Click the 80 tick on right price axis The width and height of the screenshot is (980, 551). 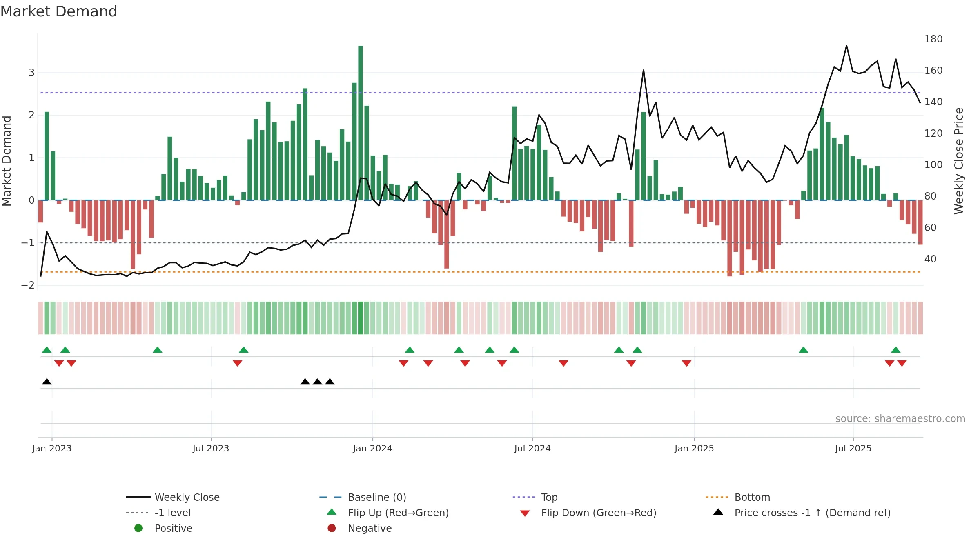(x=931, y=196)
